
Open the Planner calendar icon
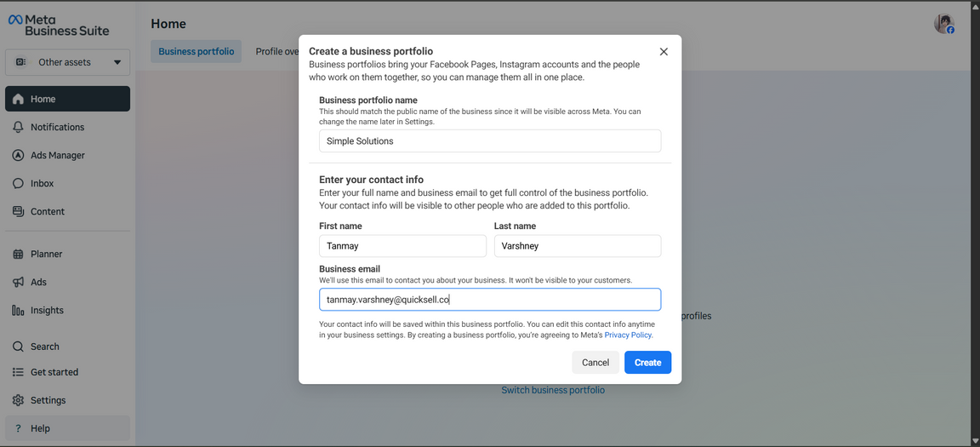pyautogui.click(x=18, y=254)
